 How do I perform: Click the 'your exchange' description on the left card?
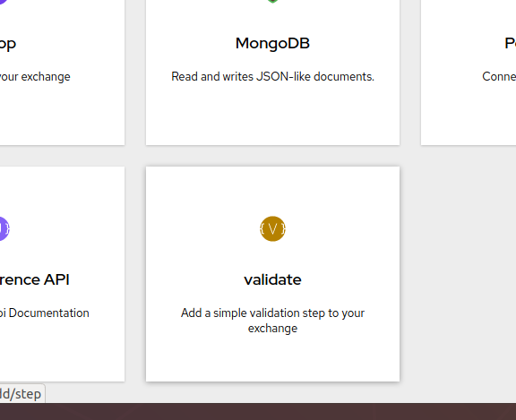click(35, 77)
